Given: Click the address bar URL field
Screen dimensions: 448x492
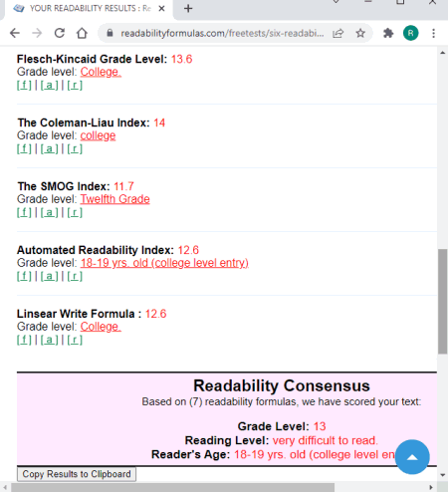Looking at the screenshot, I should point(222,33).
